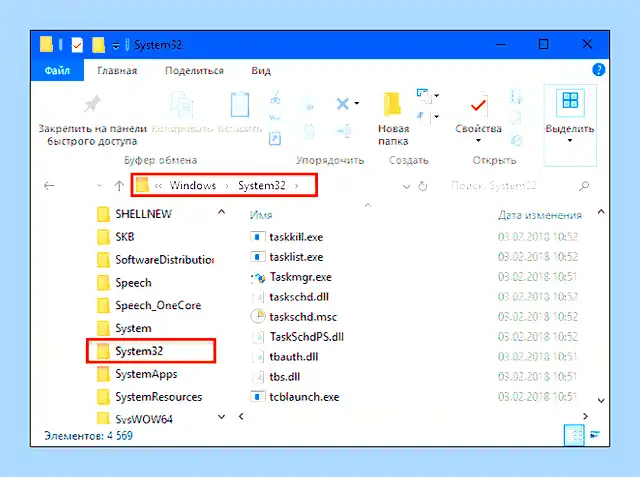Click the blue X delete icon
Screen dimensions: 640x477
(x=342, y=104)
